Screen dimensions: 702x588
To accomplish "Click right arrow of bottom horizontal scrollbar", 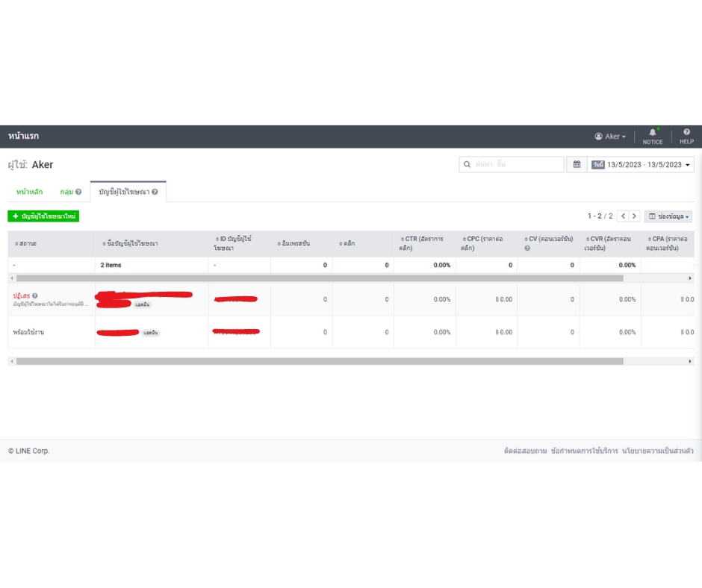I will point(690,361).
